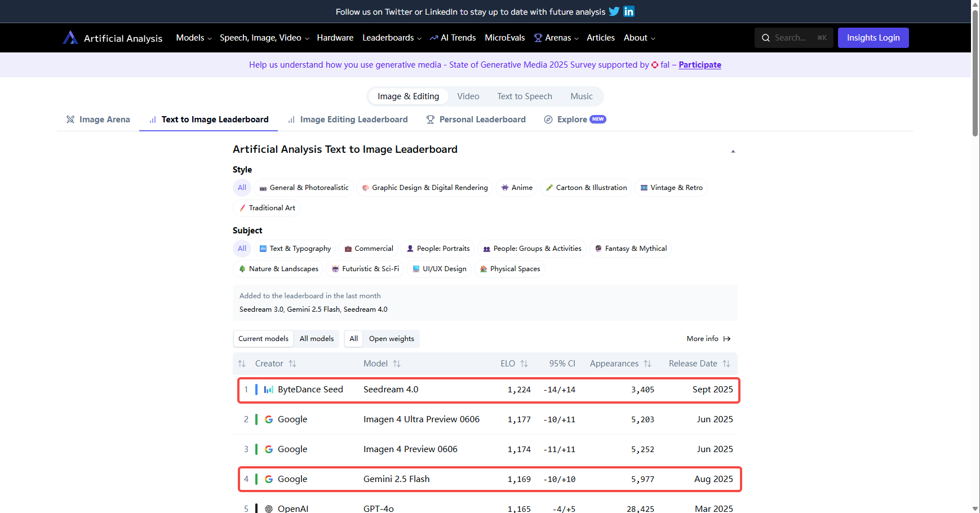This screenshot has height=513, width=980.
Task: Expand the Models dropdown menu
Action: point(194,38)
